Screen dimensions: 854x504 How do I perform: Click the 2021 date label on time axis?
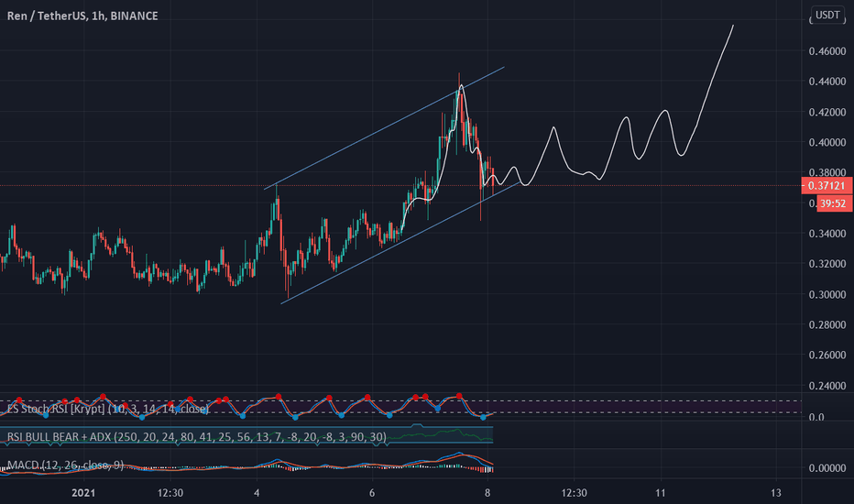tap(83, 493)
